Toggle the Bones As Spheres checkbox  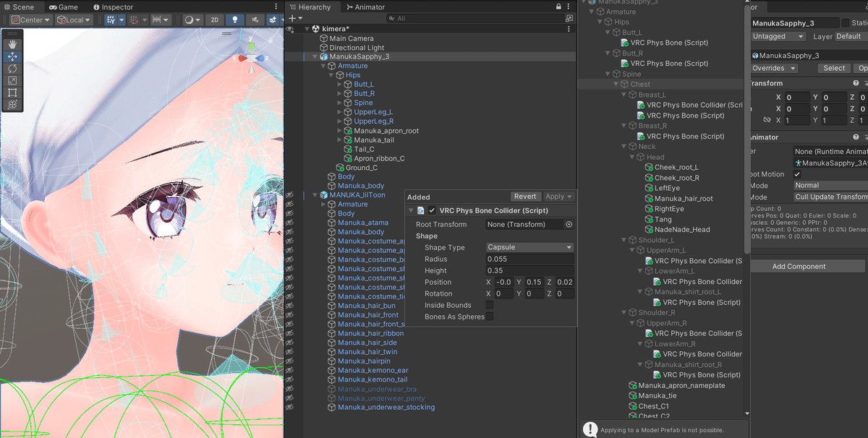490,316
